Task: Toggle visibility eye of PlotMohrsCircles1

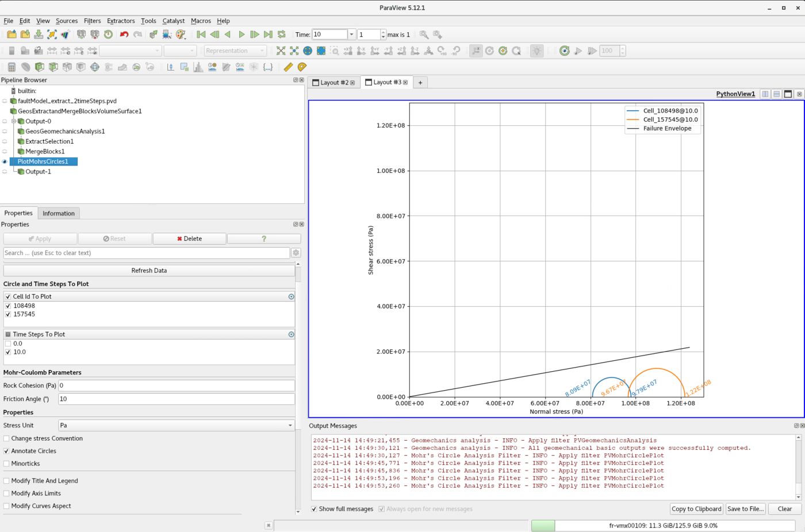Action: pyautogui.click(x=5, y=161)
